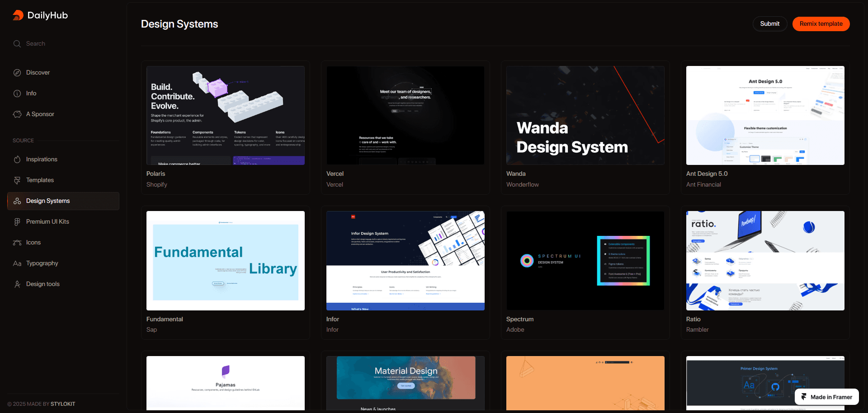The width and height of the screenshot is (868, 413).
Task: Click the Spectrum card title
Action: [x=520, y=319]
